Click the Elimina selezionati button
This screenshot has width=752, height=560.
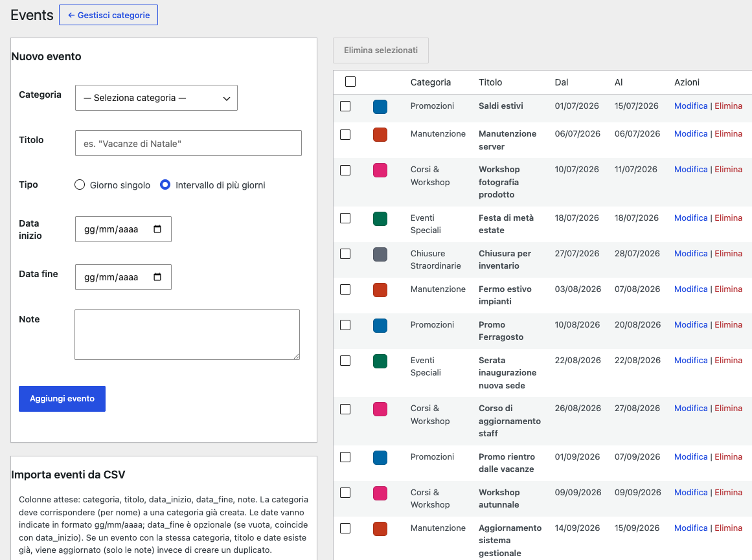click(x=381, y=50)
